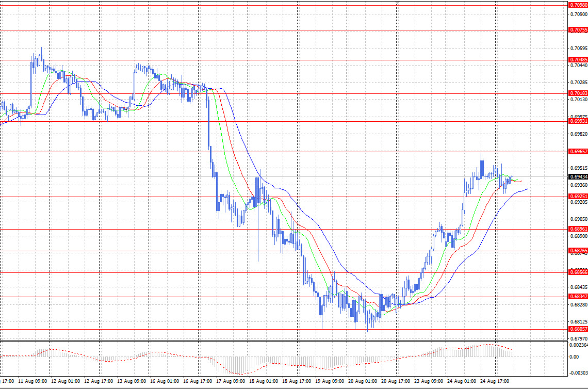This screenshot has height=389, width=588.
Task: Click the red 0.69657 level label
Action: point(578,152)
